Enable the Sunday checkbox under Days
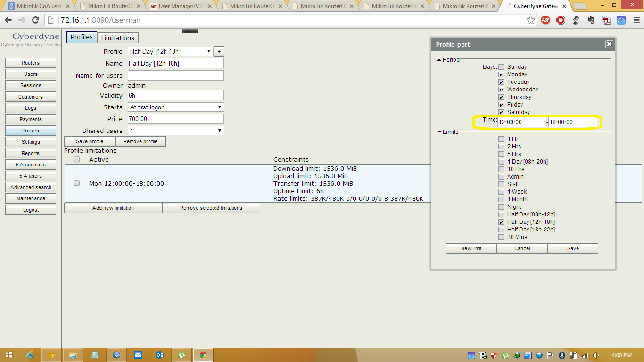This screenshot has height=362, width=644. tap(501, 66)
